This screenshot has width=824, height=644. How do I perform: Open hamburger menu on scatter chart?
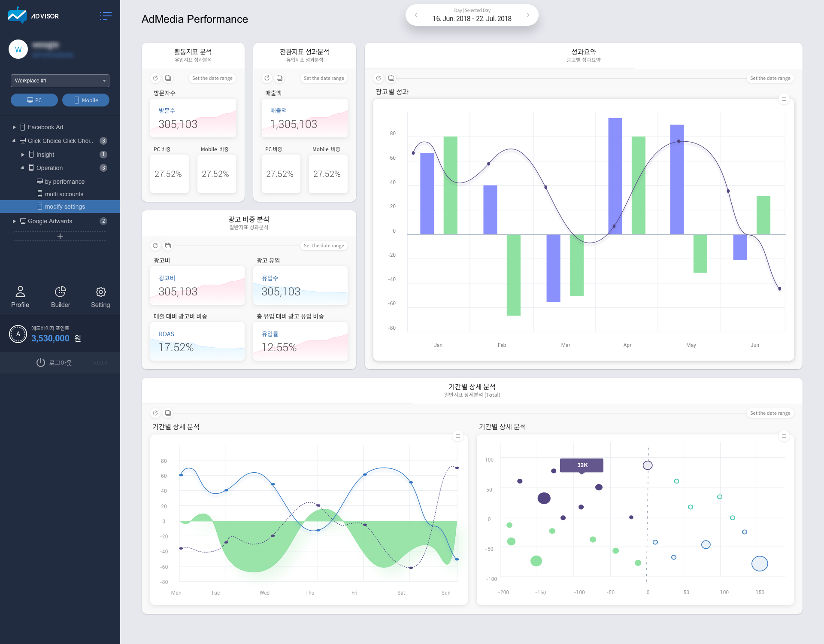coord(784,436)
